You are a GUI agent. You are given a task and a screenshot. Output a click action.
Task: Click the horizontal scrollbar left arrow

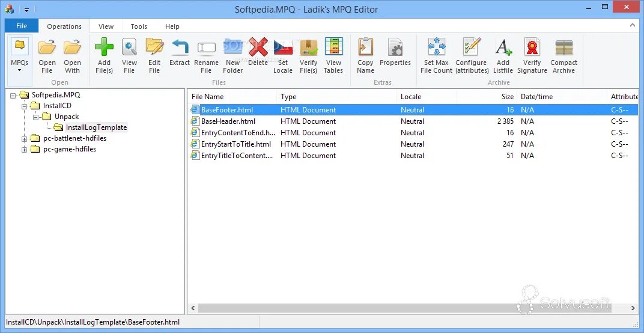pos(193,308)
